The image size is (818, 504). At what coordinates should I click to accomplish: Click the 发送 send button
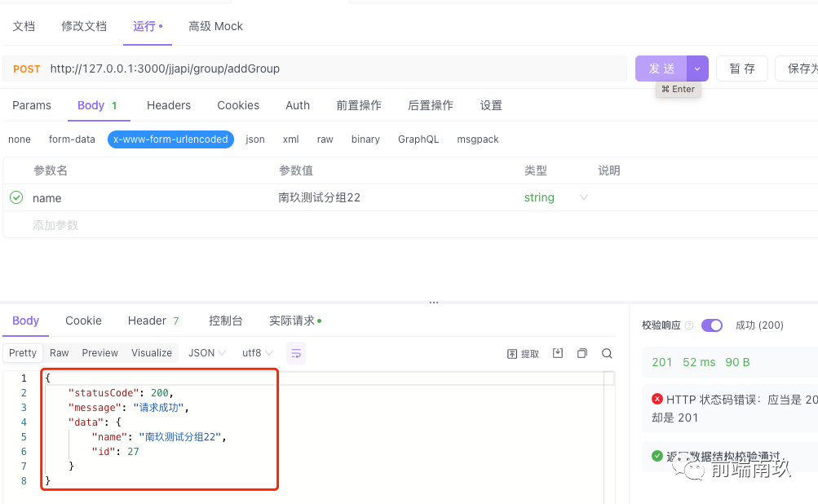pyautogui.click(x=661, y=69)
